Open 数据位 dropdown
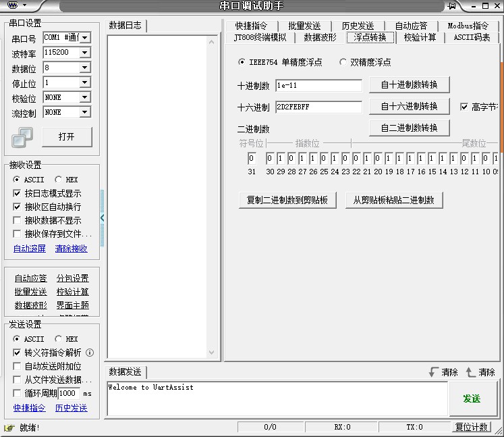Viewport: 504px width, 437px height. pos(84,68)
